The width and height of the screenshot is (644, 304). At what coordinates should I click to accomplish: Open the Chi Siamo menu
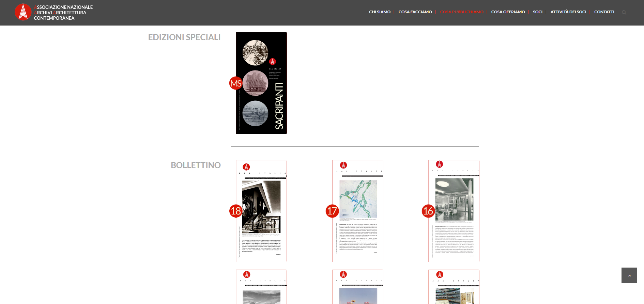[380, 12]
